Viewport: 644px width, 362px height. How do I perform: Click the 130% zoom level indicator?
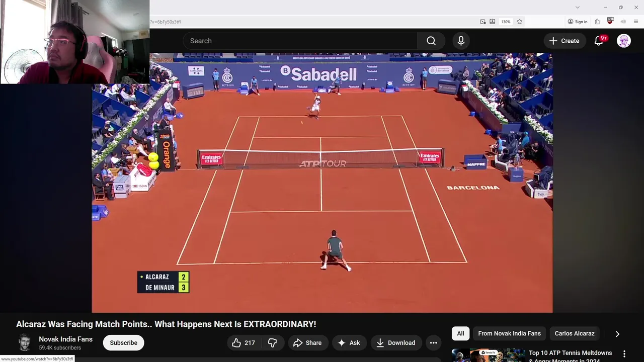506,22
